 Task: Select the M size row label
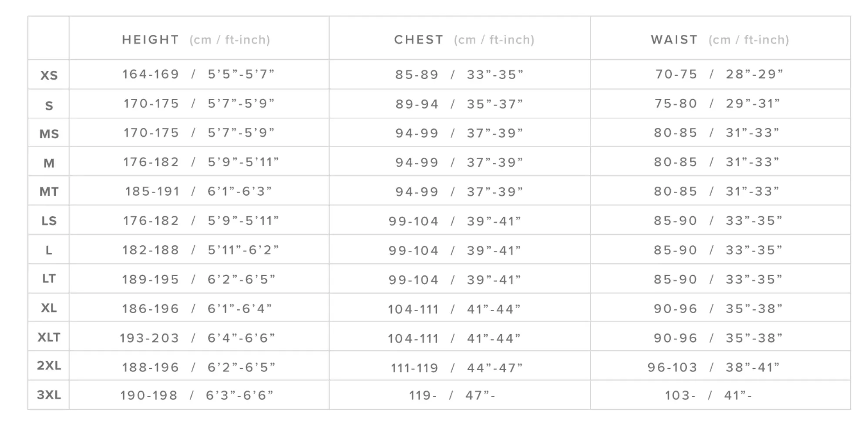[x=49, y=163]
